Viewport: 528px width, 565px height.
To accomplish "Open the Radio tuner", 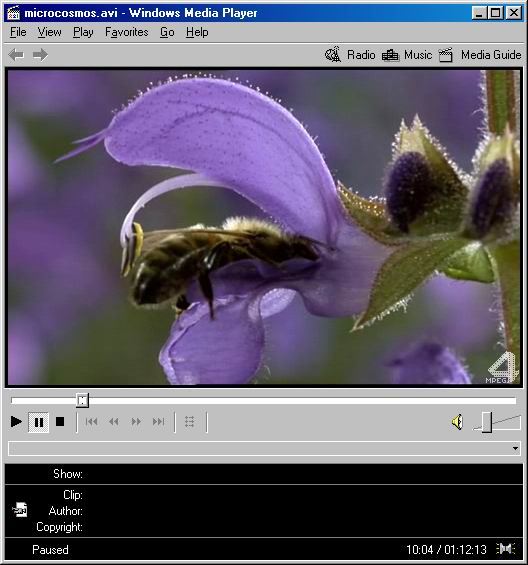I will tap(350, 55).
